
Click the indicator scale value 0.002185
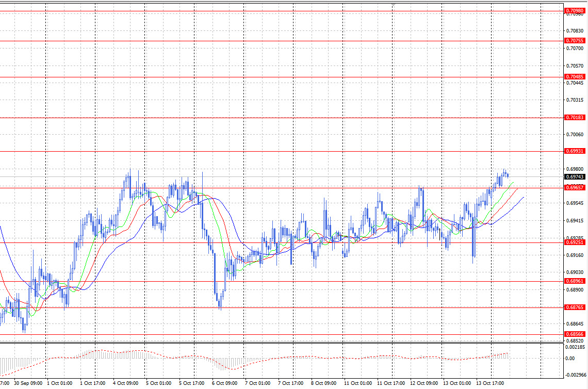point(576,347)
